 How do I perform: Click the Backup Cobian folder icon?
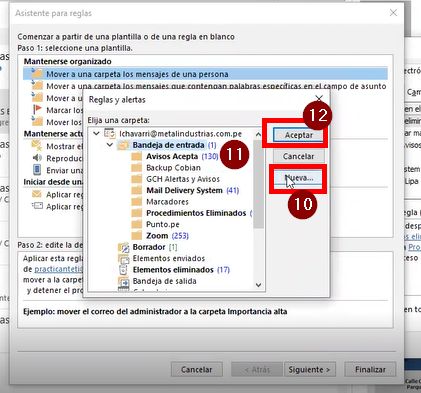point(137,168)
